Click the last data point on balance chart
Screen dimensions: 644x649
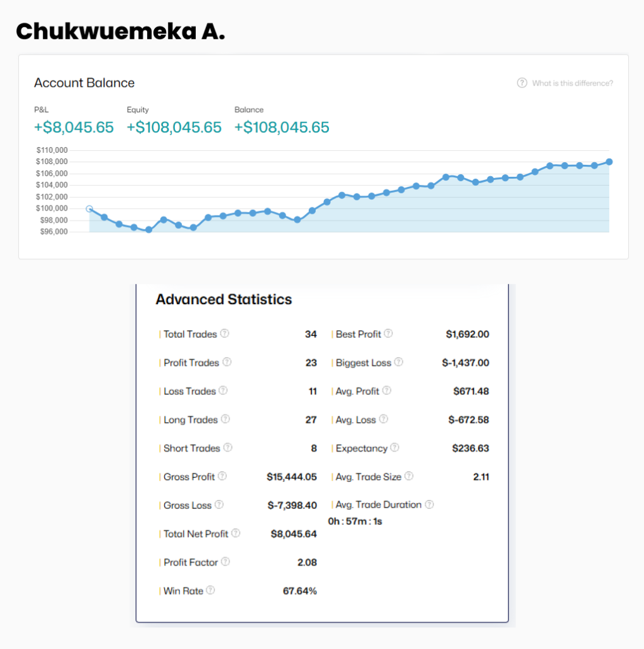point(609,162)
